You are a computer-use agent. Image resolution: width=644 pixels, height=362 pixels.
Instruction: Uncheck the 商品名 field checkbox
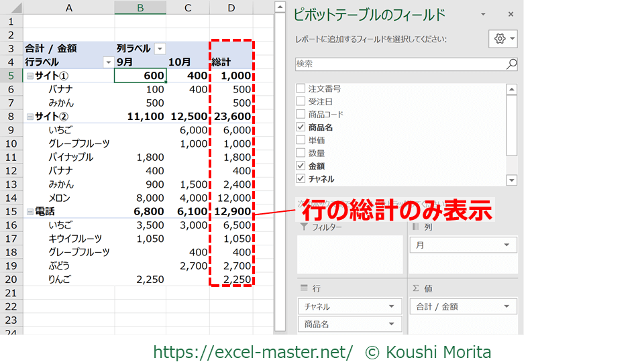pos(301,127)
